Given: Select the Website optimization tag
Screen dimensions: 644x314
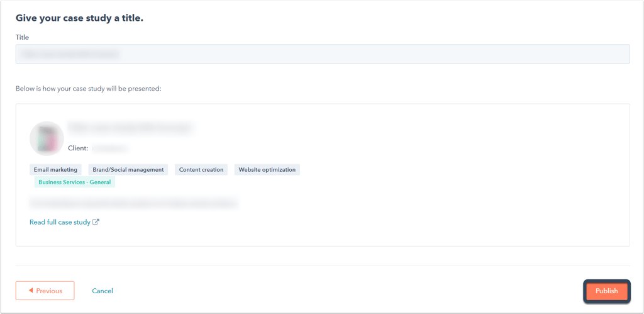Looking at the screenshot, I should tap(267, 170).
